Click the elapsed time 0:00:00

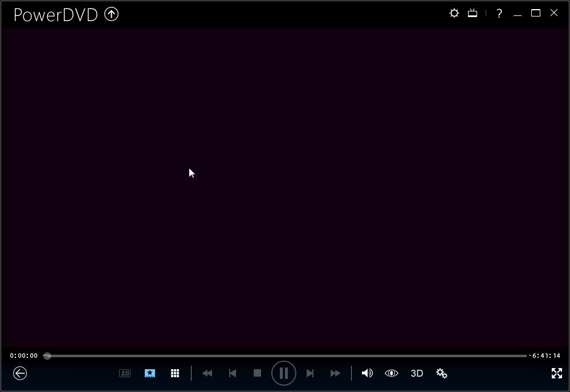point(23,356)
